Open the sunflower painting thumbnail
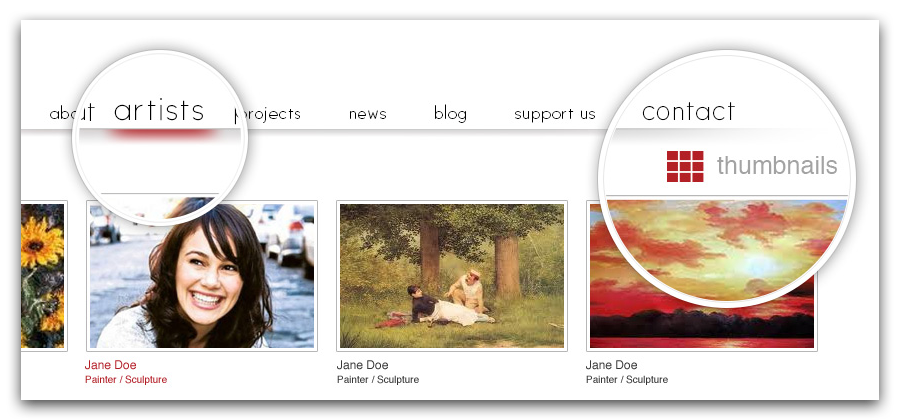This screenshot has height=420, width=900. pyautogui.click(x=44, y=276)
